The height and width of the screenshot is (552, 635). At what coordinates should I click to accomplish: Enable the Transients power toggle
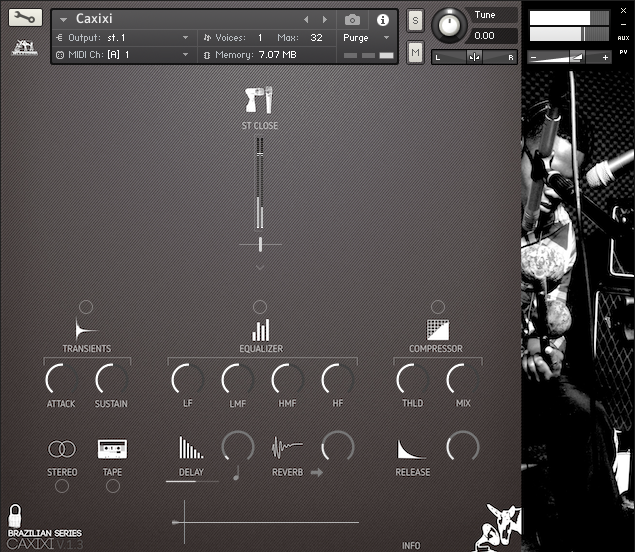point(86,307)
